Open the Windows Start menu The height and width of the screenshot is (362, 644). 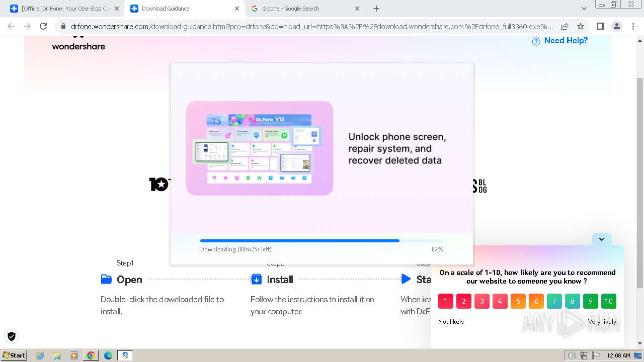click(14, 355)
